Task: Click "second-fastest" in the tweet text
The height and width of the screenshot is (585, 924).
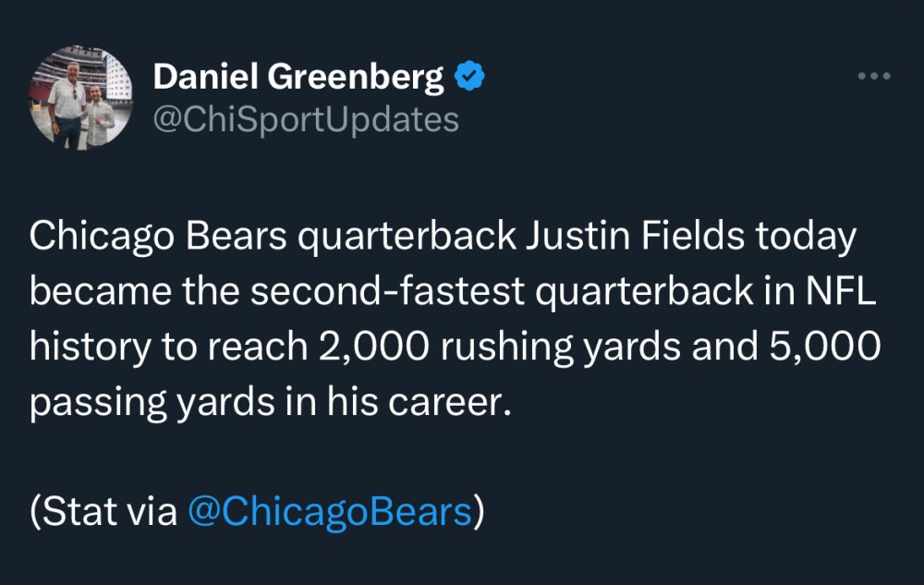Action: (387, 291)
